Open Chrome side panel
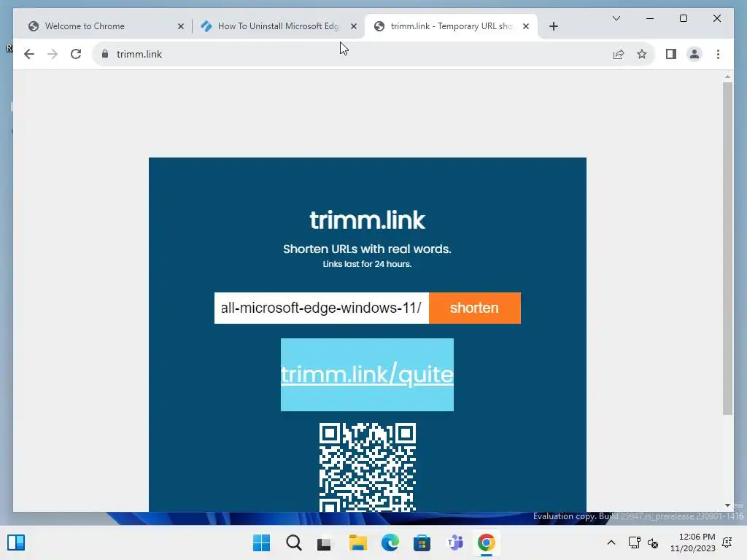Screen dimensions: 747x560 click(671, 54)
